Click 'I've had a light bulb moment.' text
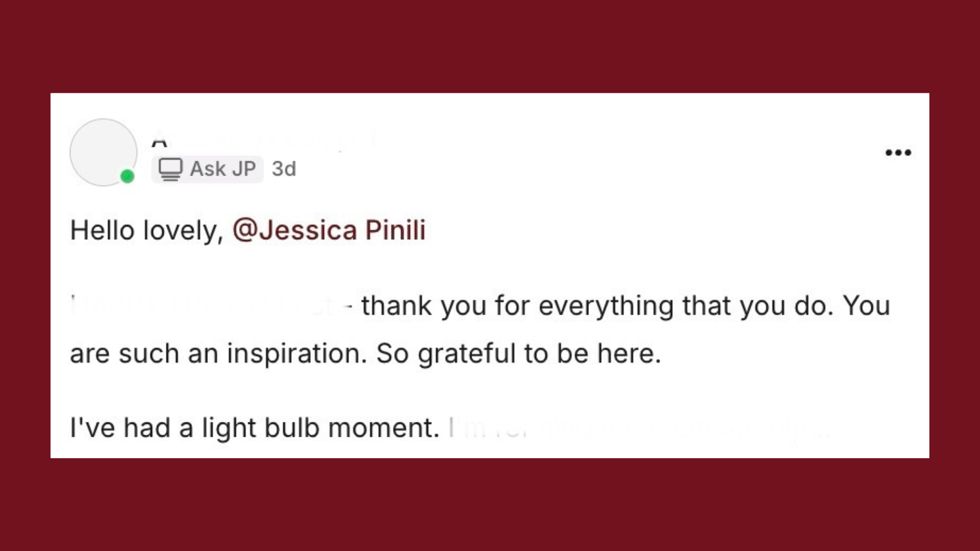This screenshot has width=980, height=551. [x=254, y=428]
